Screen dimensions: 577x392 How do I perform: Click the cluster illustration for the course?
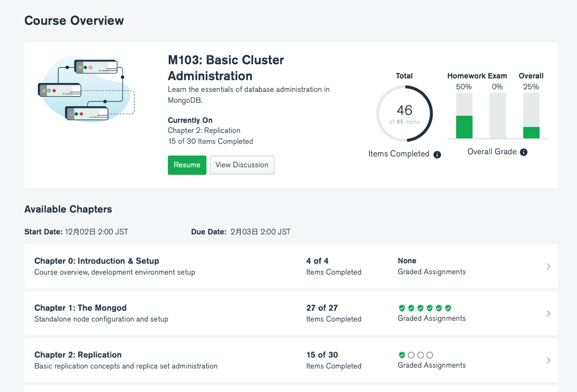(87, 89)
